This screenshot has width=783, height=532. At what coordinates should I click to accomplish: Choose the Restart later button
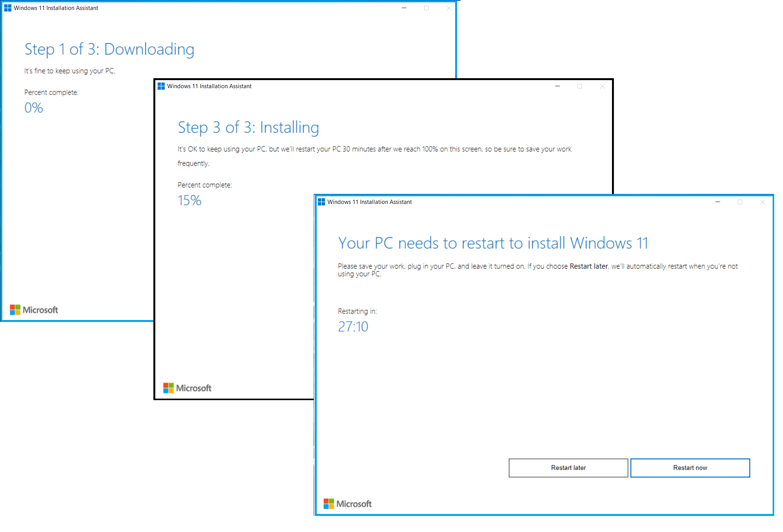[x=568, y=468]
